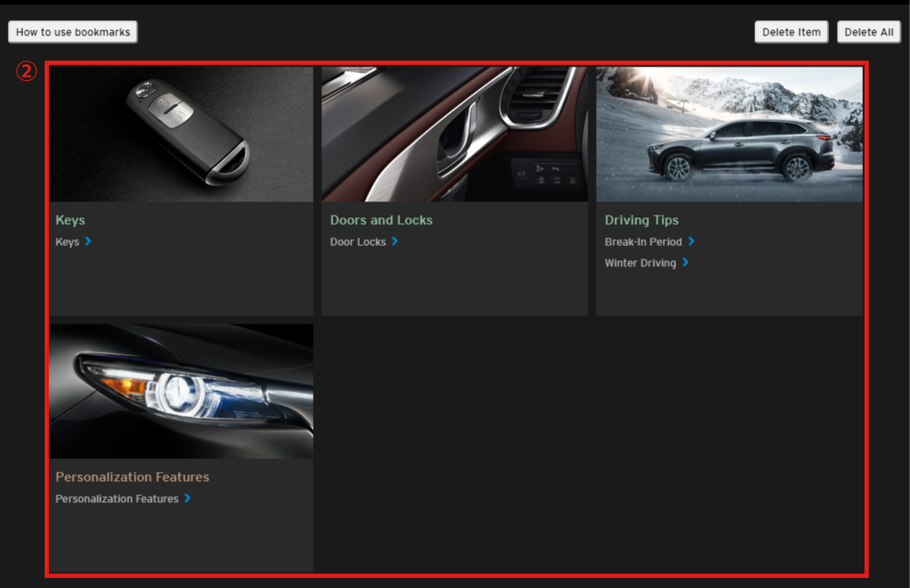Screen dimensions: 910x588
Task: Select the snowy SUV thumbnail image
Action: pyautogui.click(x=729, y=134)
